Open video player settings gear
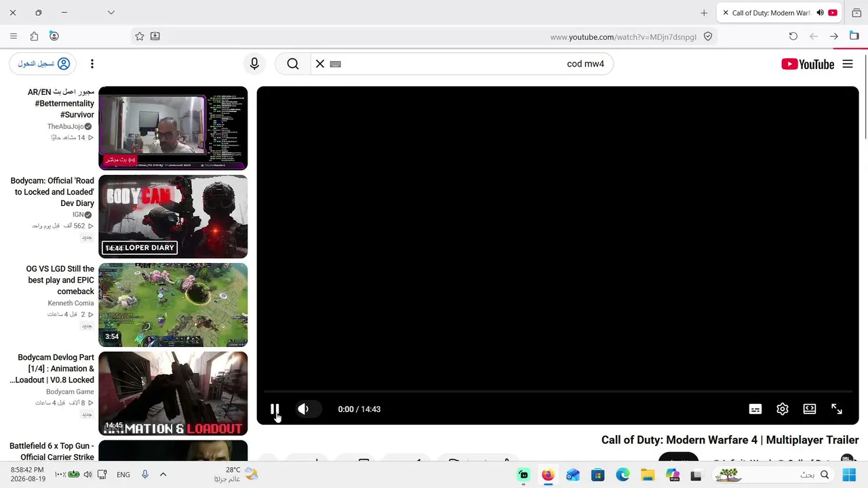 (x=783, y=409)
